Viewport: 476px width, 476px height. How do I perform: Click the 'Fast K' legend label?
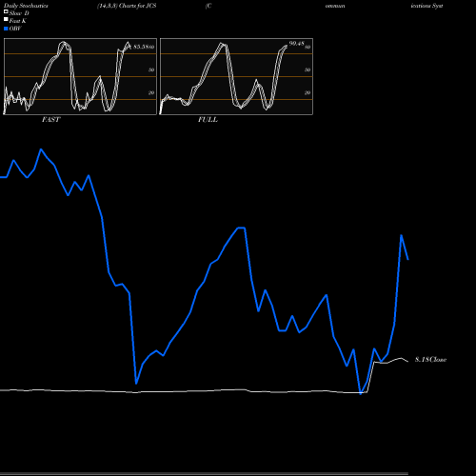[18, 21]
